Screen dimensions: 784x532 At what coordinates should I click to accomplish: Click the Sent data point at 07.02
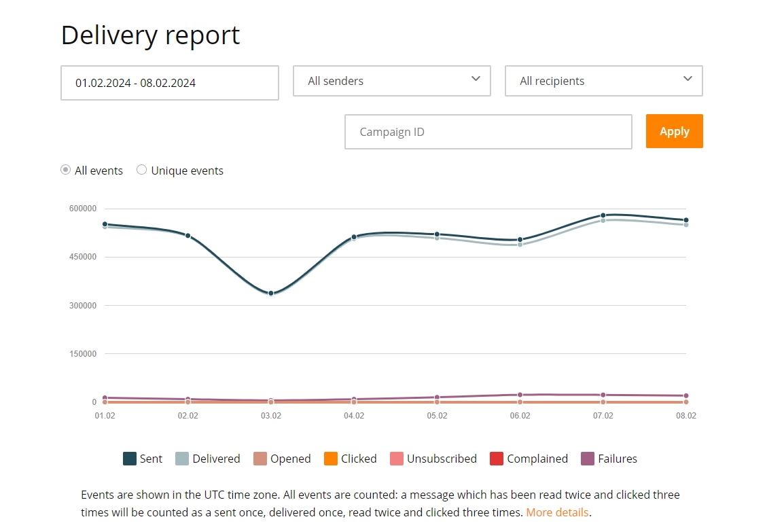coord(603,215)
